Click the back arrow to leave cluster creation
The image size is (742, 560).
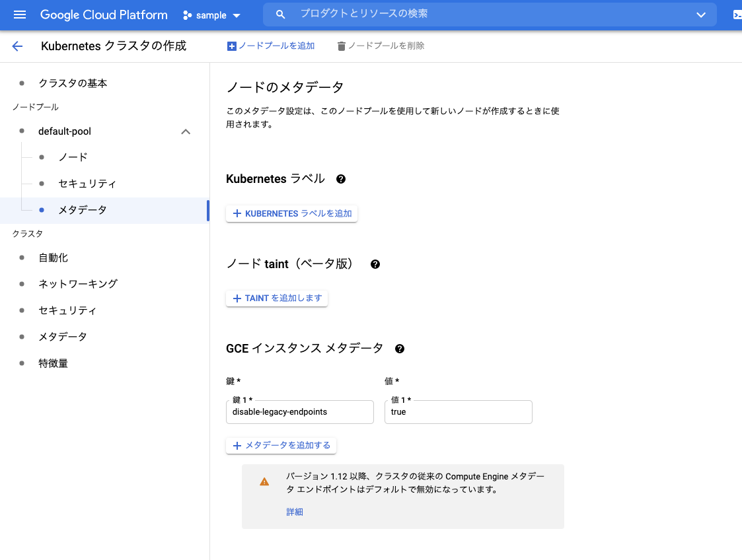(17, 46)
